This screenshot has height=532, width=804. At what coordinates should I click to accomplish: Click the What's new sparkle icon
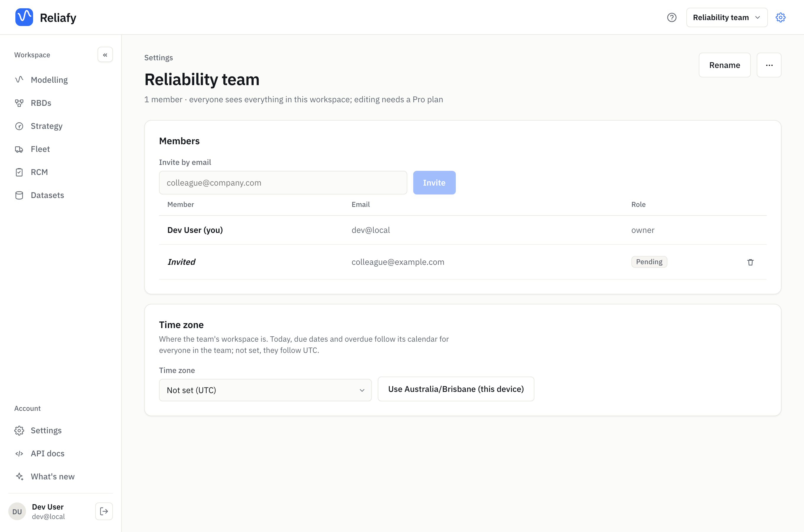point(19,476)
